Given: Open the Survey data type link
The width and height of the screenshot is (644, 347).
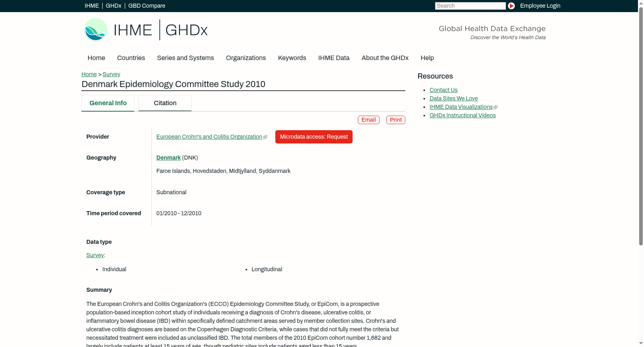Looking at the screenshot, I should [x=95, y=255].
